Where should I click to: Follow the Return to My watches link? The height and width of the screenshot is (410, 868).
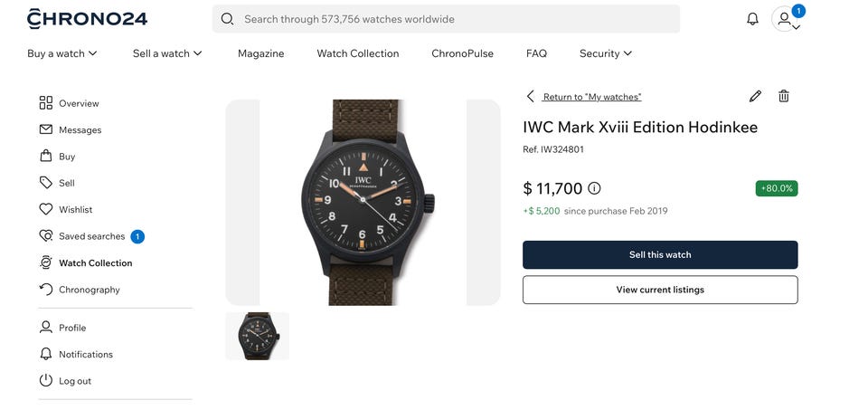coord(591,97)
